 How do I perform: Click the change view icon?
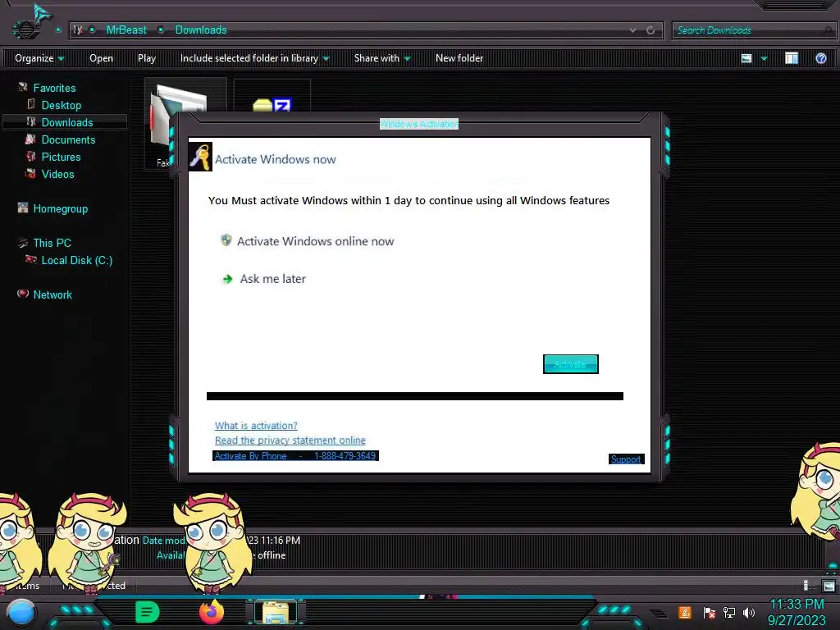tap(746, 58)
